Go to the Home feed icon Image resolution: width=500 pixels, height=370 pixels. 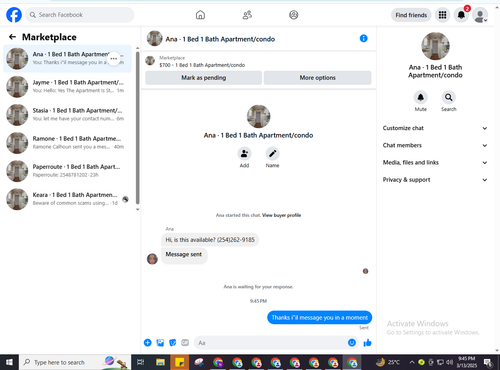(200, 15)
